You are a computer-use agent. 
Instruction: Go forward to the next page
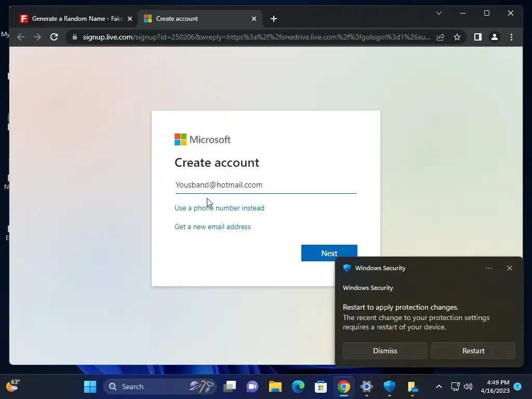[37, 37]
